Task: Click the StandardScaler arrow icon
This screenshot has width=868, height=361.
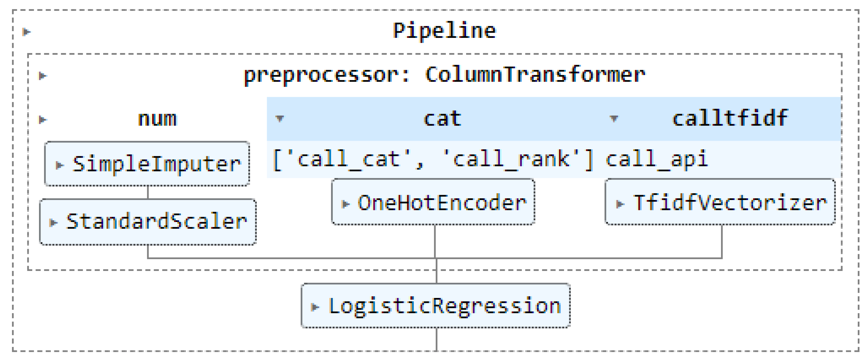Action: (53, 223)
